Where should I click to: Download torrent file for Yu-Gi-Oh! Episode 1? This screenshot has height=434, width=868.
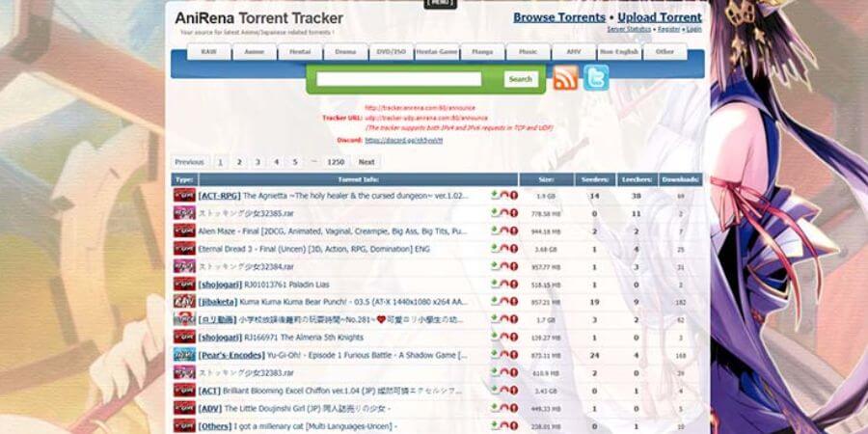(495, 353)
